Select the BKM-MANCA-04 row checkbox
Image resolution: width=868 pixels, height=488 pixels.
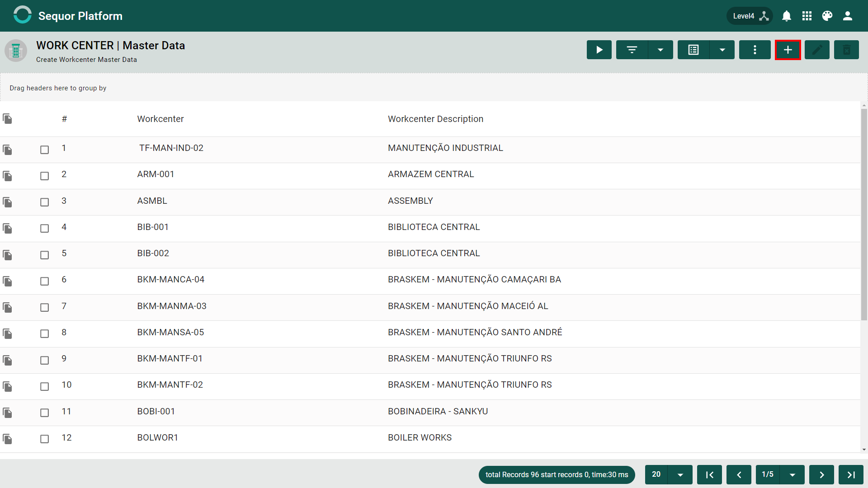(44, 281)
